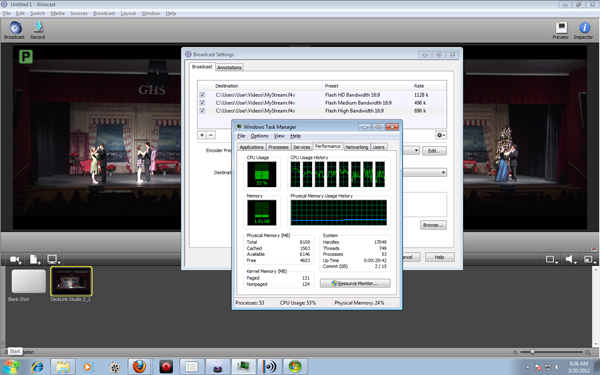
Task: Open the File menu in Wirecast
Action: point(7,13)
